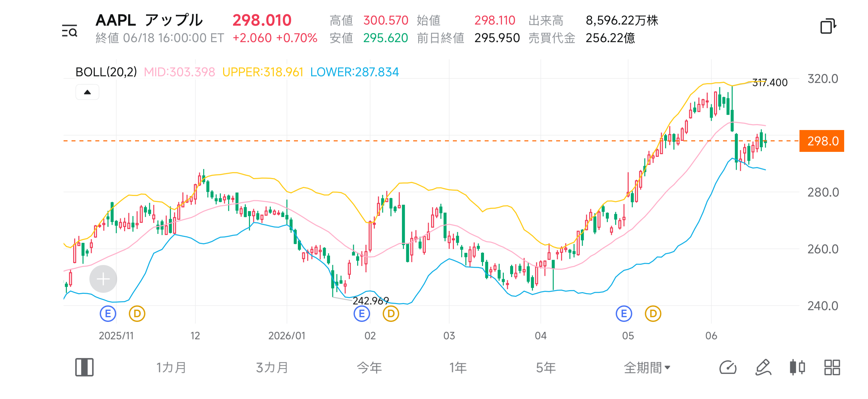Image resolution: width=868 pixels, height=399 pixels.
Task: Tap the 242.969 chart low label
Action: coord(371,301)
